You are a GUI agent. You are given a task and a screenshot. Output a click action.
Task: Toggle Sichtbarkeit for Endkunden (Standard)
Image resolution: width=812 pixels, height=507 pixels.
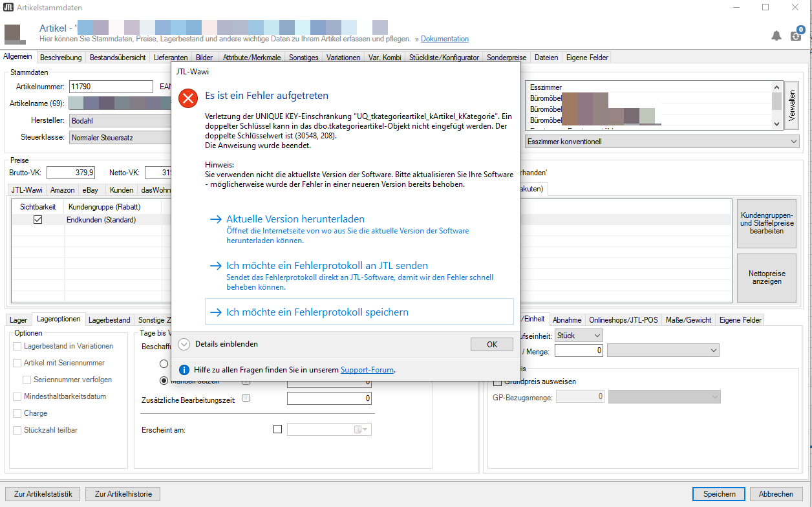tap(37, 220)
